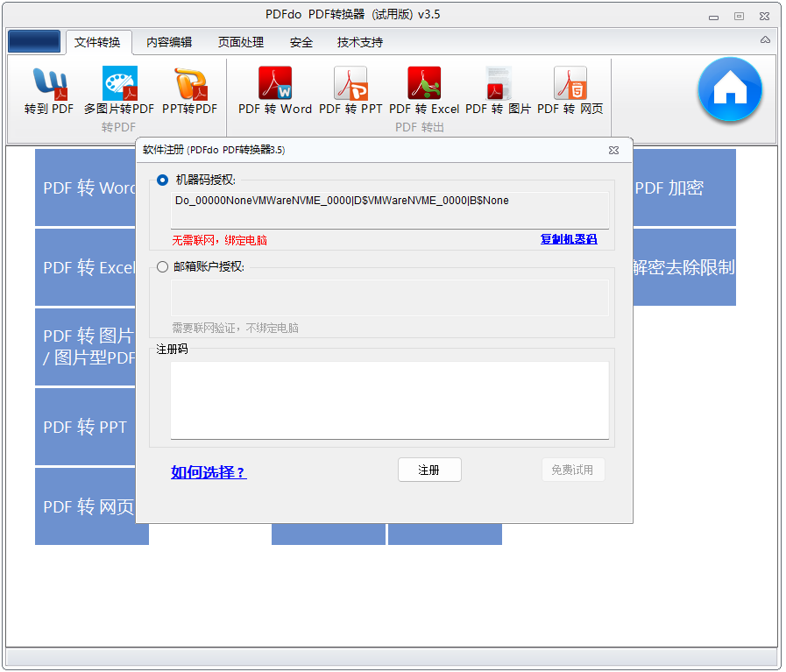Click the dark blue application menu button
This screenshot has height=672, width=786.
click(x=34, y=41)
